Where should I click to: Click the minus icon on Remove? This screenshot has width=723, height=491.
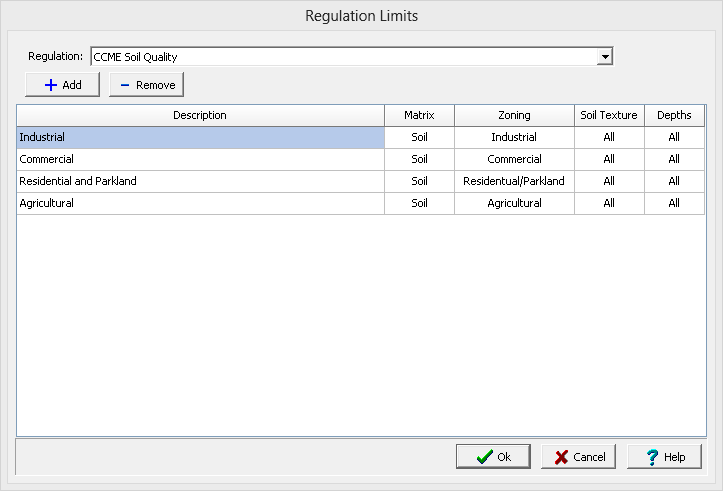[124, 85]
